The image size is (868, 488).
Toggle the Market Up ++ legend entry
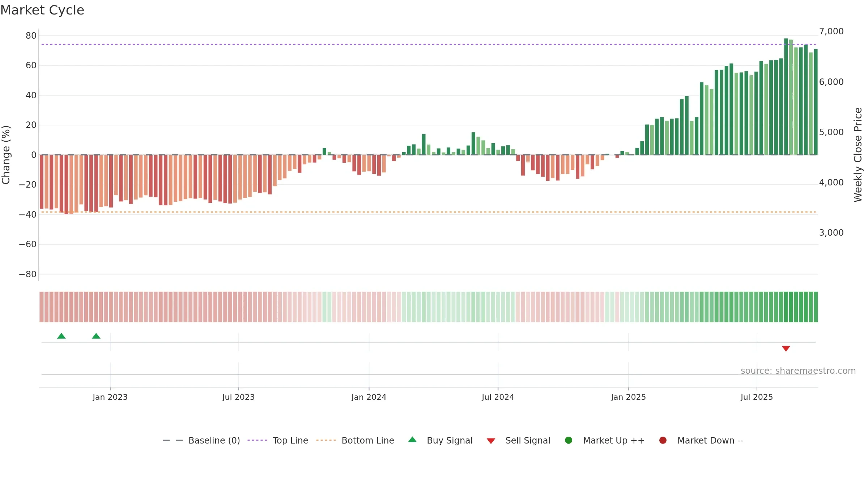pyautogui.click(x=605, y=440)
